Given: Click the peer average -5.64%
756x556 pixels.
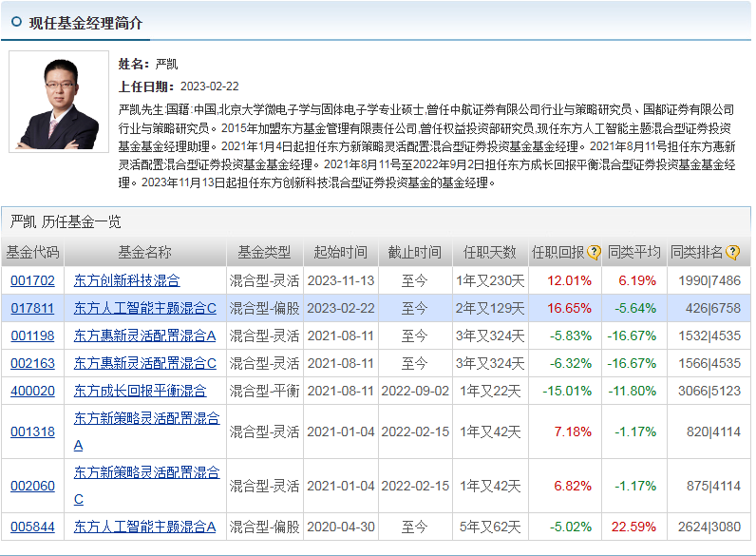Looking at the screenshot, I should 635,308.
